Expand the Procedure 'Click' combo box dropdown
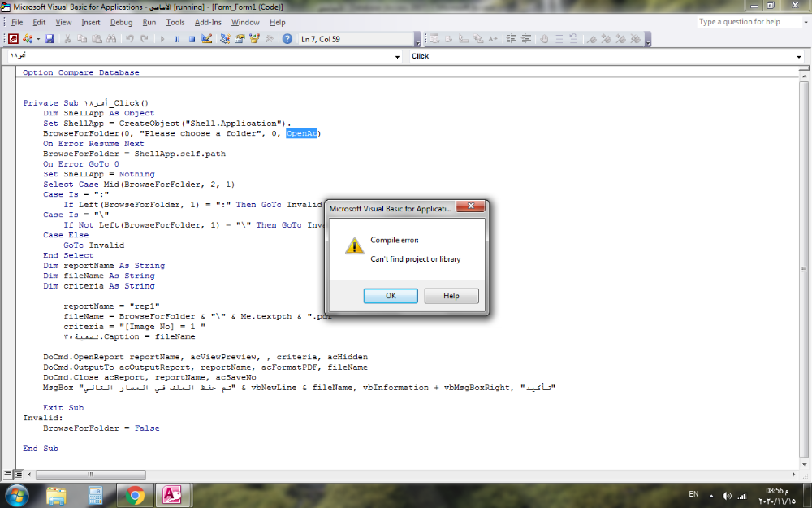The image size is (812, 508). 798,57
